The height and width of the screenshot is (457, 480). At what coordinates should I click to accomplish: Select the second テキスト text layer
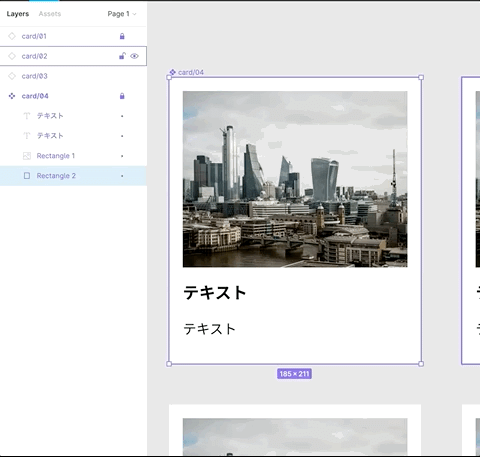73,136
